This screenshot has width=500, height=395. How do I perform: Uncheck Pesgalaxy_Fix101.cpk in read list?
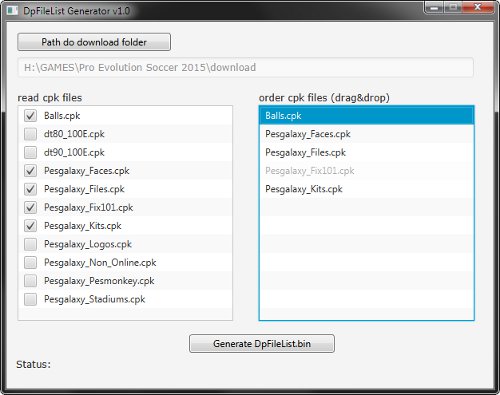30,207
